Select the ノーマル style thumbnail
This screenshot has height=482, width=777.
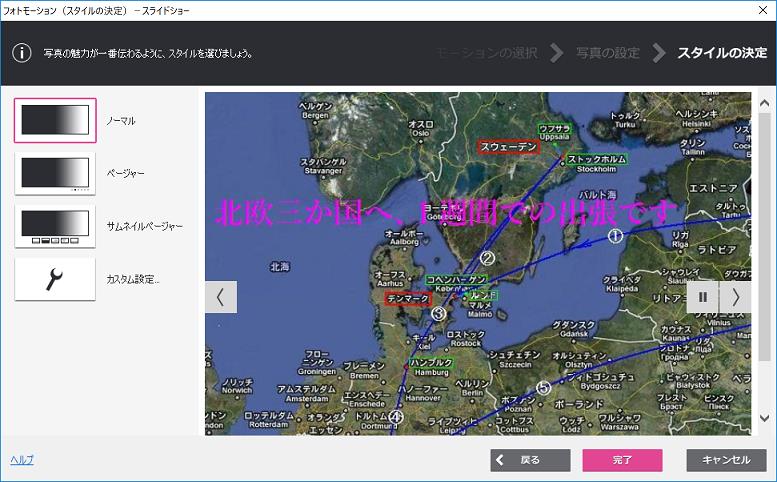pos(55,120)
